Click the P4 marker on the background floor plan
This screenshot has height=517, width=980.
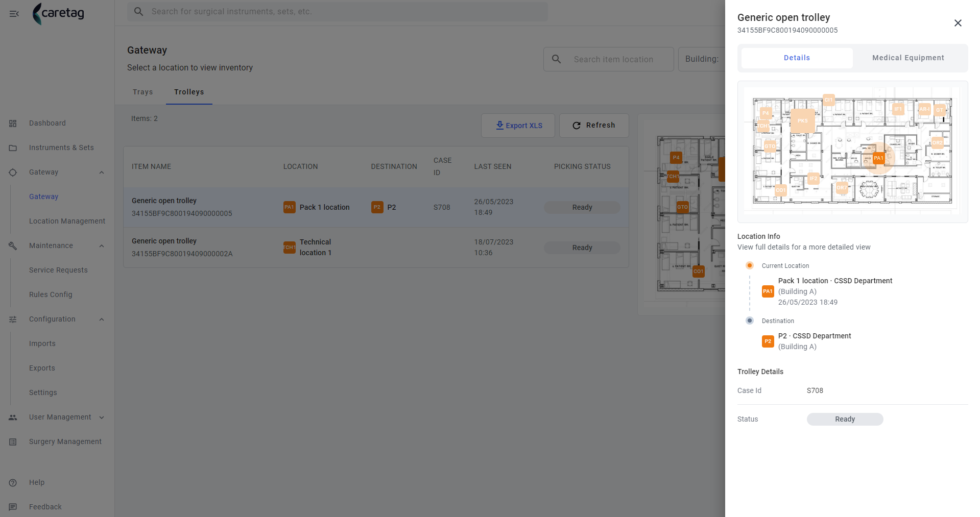pyautogui.click(x=676, y=158)
